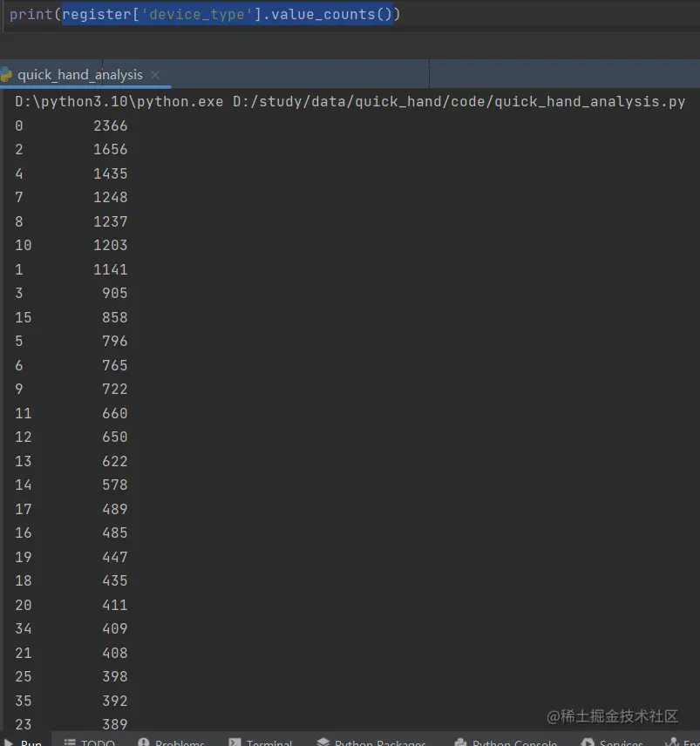Click index 20 beside count 411
Viewport: 700px width, 746px height.
[x=24, y=605]
